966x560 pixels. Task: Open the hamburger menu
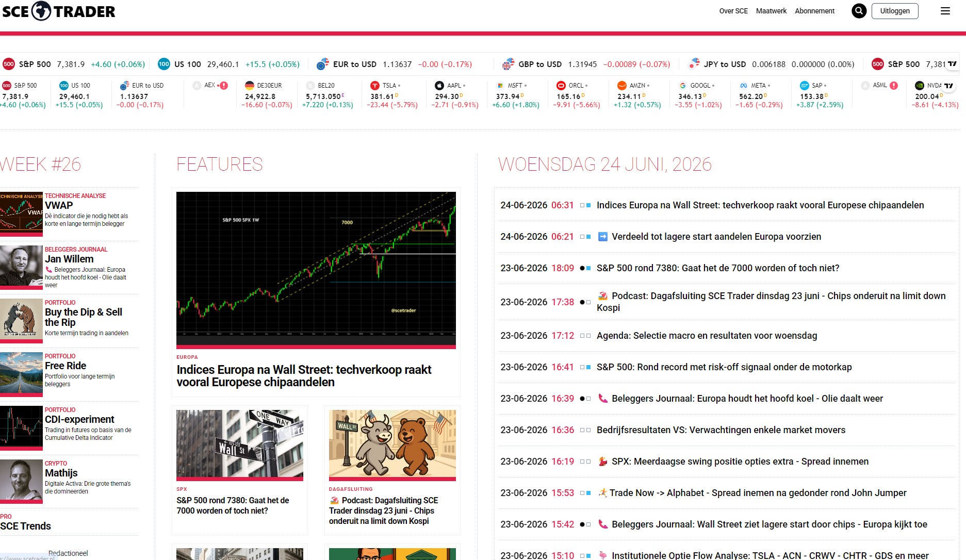click(x=945, y=11)
